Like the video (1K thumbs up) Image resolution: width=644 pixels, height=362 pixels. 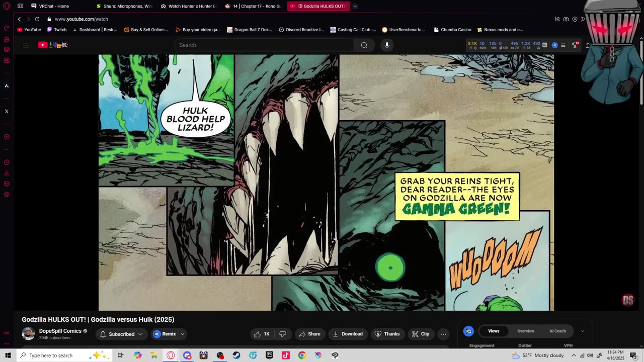pyautogui.click(x=262, y=334)
